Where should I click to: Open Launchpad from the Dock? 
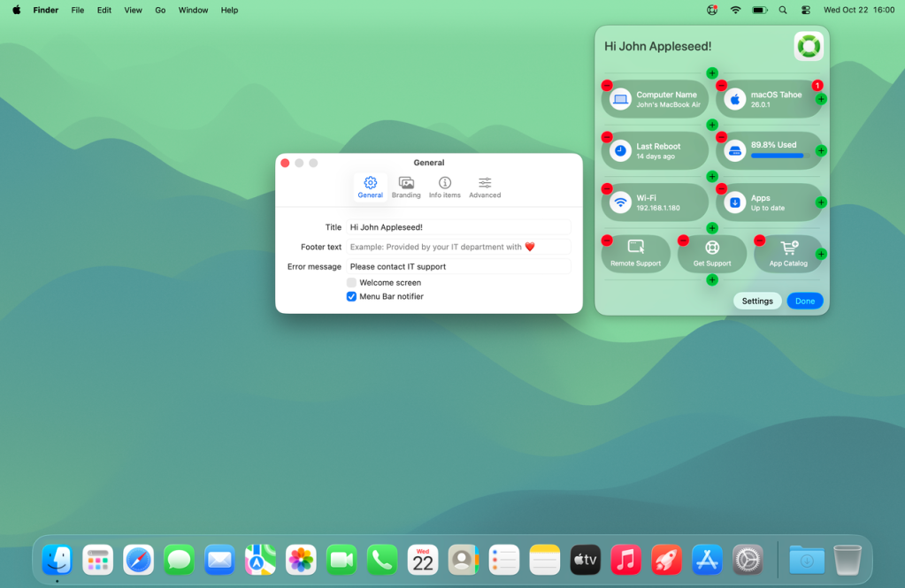97,560
